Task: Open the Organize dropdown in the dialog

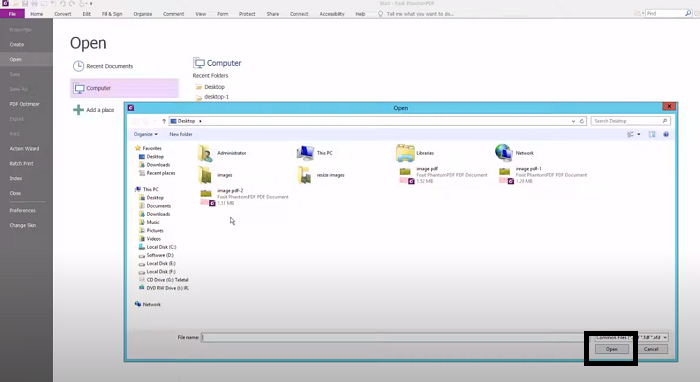Action: (146, 134)
